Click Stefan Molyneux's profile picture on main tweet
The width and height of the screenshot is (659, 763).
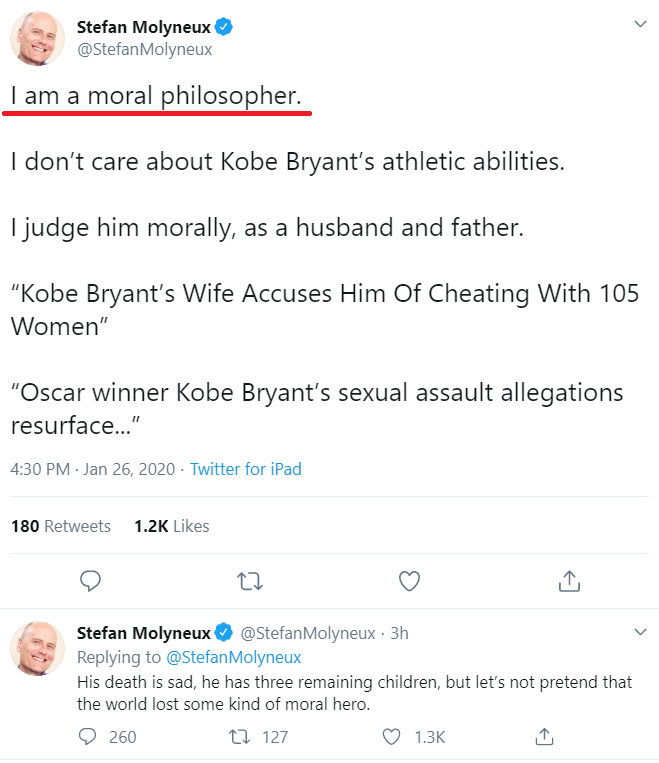point(38,39)
